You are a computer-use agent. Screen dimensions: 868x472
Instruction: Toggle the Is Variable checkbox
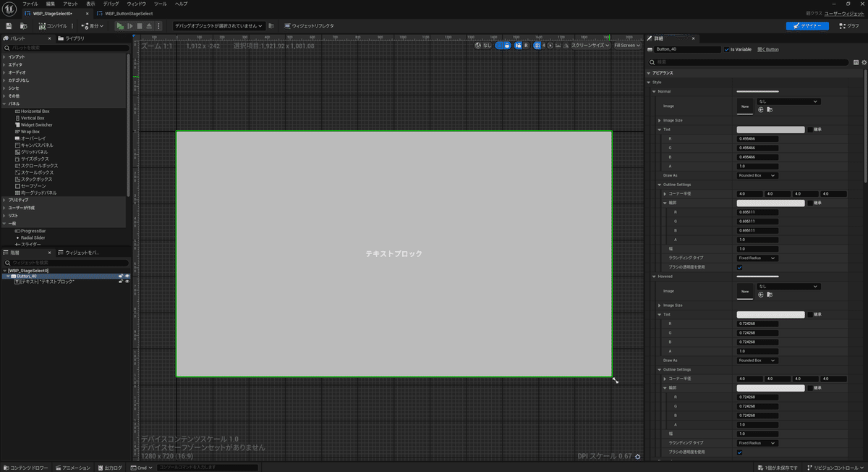[x=727, y=49]
